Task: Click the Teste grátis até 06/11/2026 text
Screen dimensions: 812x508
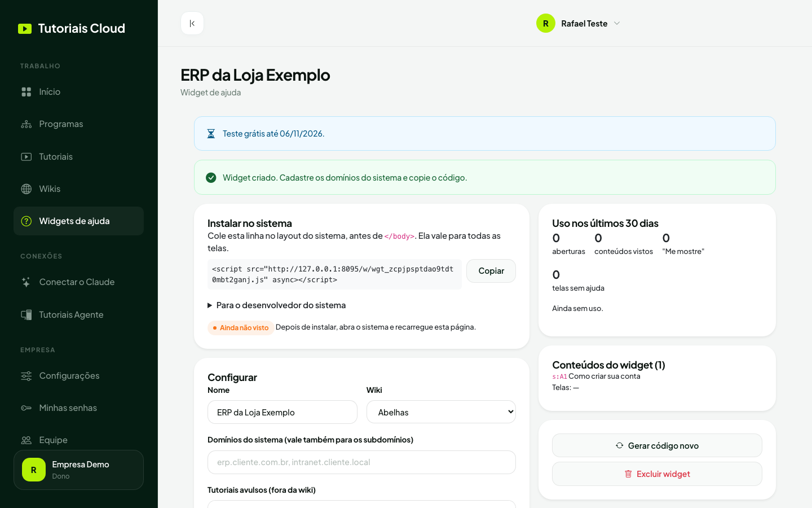Action: [x=273, y=134]
